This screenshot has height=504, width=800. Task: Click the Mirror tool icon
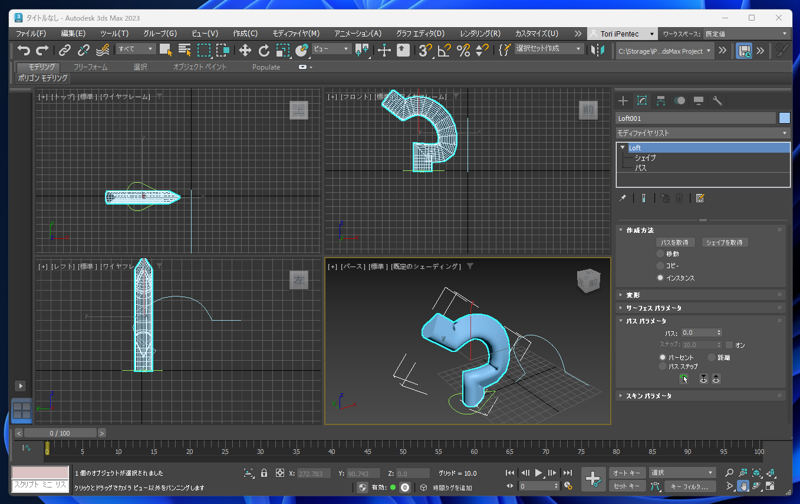point(597,50)
